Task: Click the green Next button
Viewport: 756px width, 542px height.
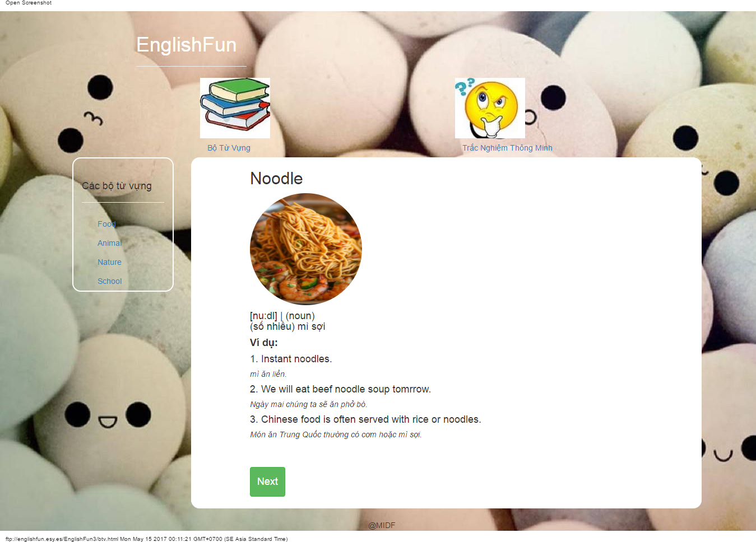Action: point(267,482)
